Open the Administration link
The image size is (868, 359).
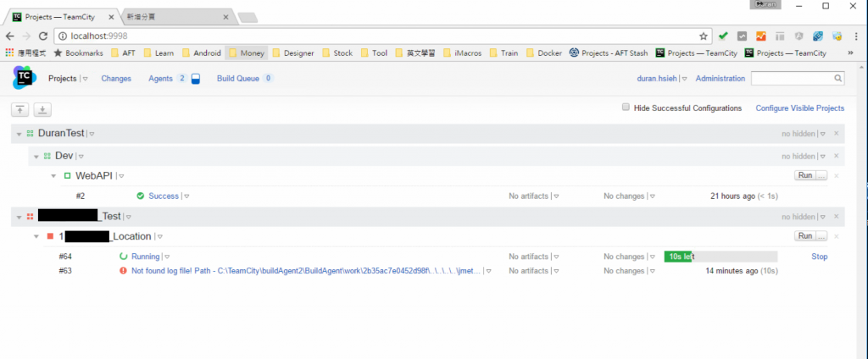(x=721, y=79)
